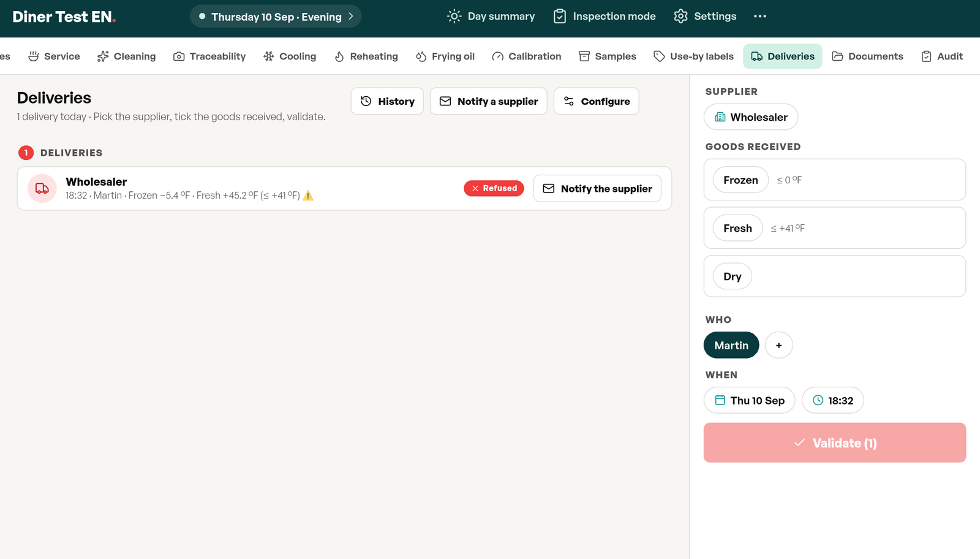The width and height of the screenshot is (980, 559).
Task: Open the Settings gear icon
Action: (x=680, y=17)
